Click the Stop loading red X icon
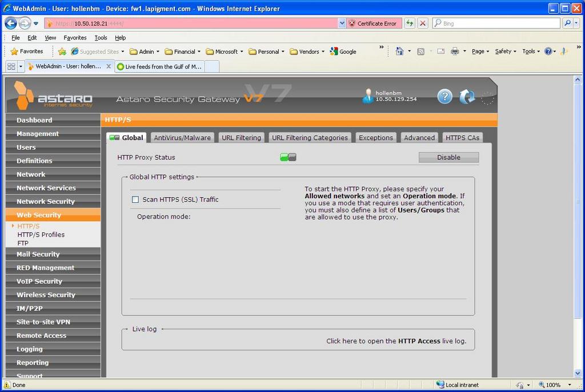The height and width of the screenshot is (392, 585). [423, 23]
